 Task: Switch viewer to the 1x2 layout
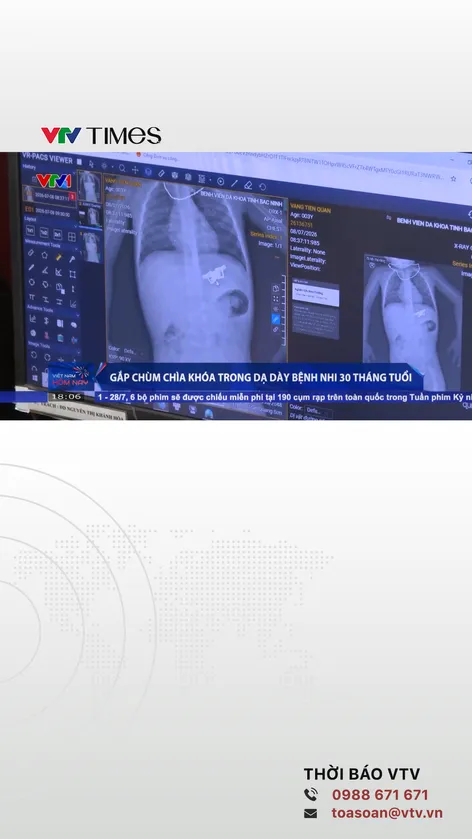pyautogui.click(x=44, y=232)
